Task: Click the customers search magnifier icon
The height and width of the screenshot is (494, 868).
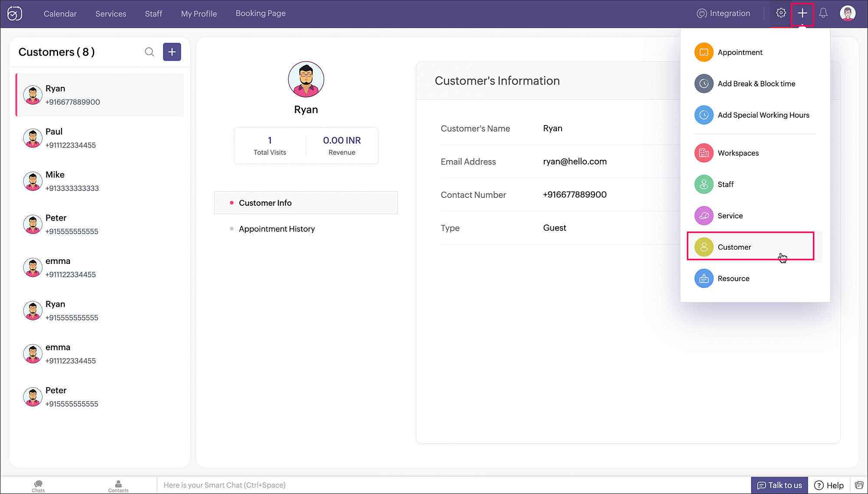Action: (149, 52)
